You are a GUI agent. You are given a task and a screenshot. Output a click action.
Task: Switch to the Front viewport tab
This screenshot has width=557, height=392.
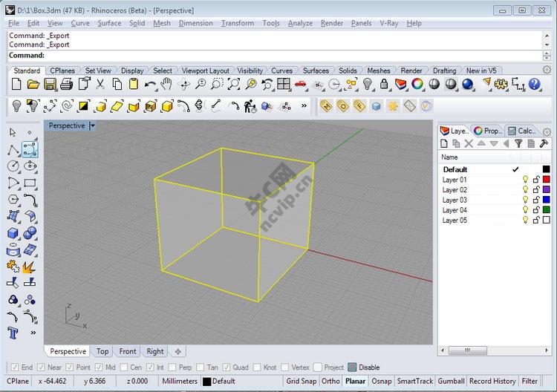click(128, 351)
